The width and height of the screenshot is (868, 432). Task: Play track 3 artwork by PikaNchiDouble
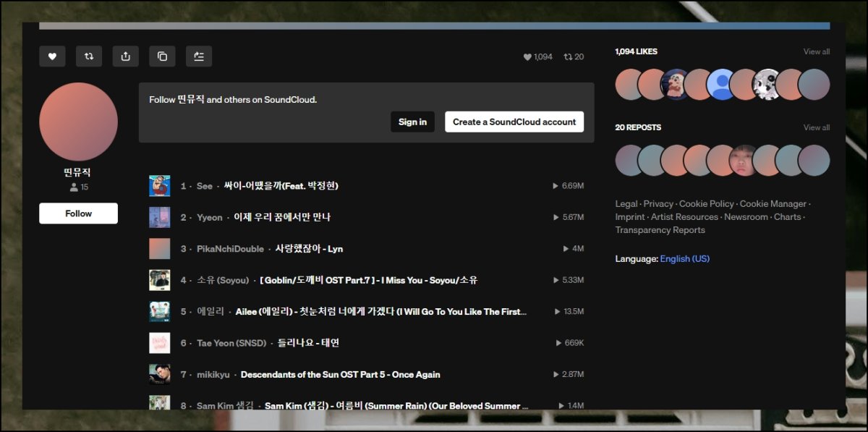click(160, 249)
